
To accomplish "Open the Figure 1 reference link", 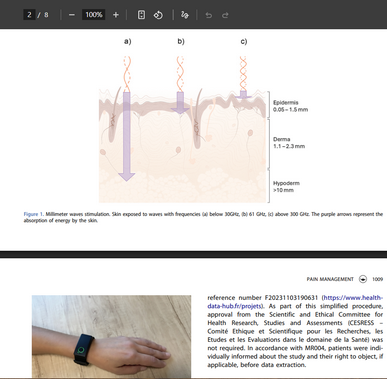I will point(33,214).
